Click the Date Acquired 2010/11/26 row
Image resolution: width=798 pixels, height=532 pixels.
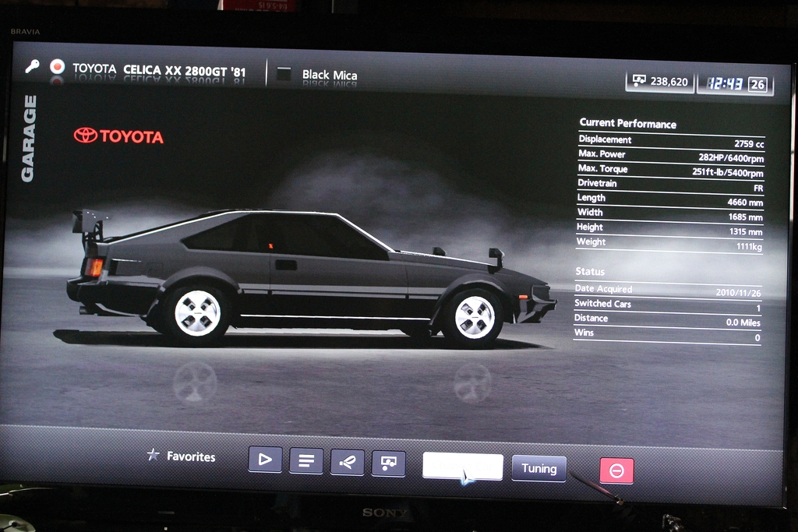coord(668,291)
